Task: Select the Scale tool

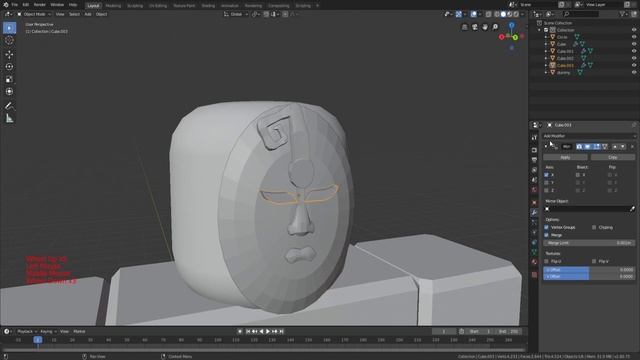Action: click(9, 79)
